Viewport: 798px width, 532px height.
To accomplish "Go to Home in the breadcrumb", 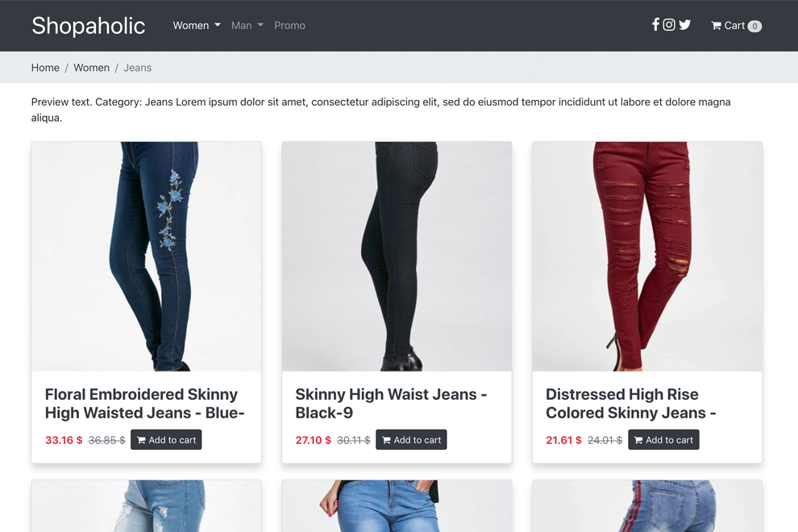I will 45,68.
